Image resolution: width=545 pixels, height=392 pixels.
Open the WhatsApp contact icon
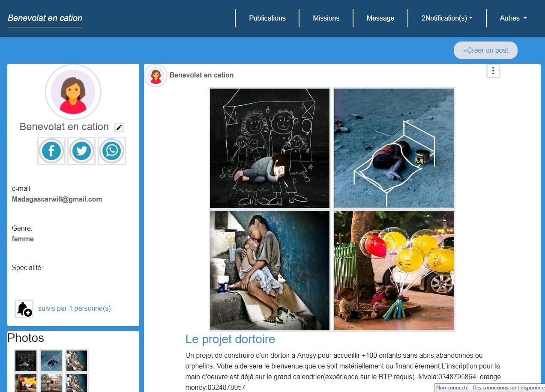tap(112, 151)
